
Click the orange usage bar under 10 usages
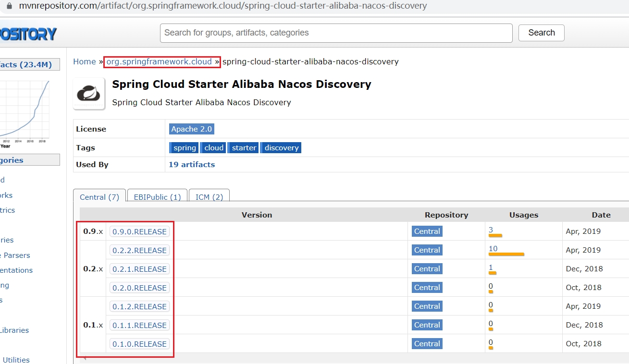tap(506, 255)
